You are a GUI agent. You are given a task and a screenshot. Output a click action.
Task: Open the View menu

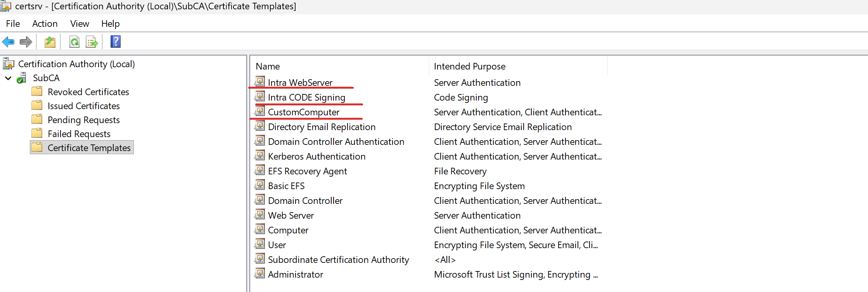pyautogui.click(x=80, y=24)
